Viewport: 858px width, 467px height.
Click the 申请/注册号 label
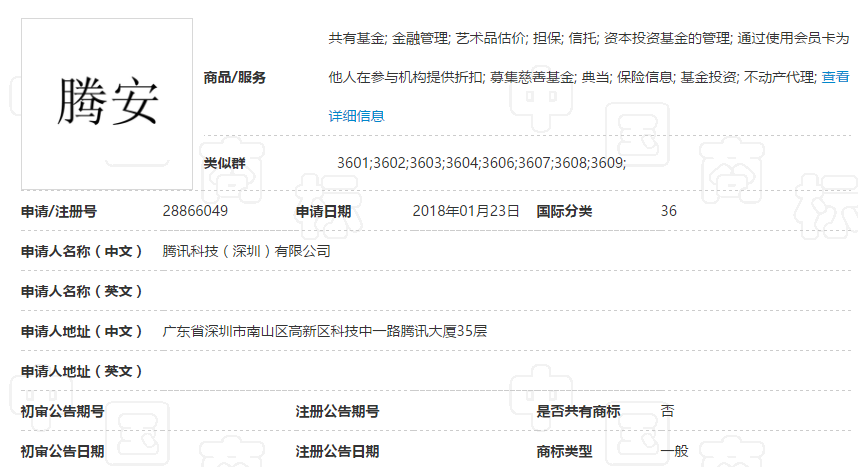click(59, 211)
